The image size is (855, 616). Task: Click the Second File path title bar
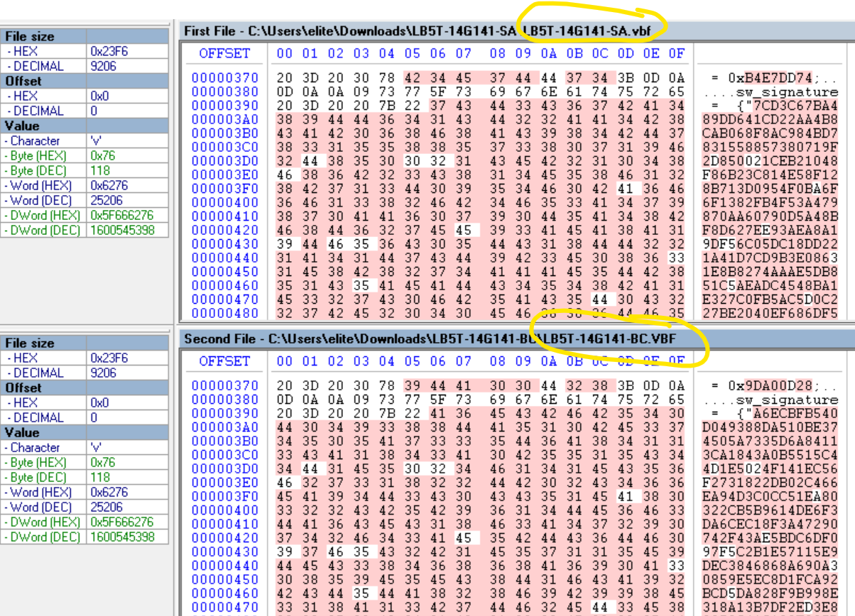tap(426, 339)
